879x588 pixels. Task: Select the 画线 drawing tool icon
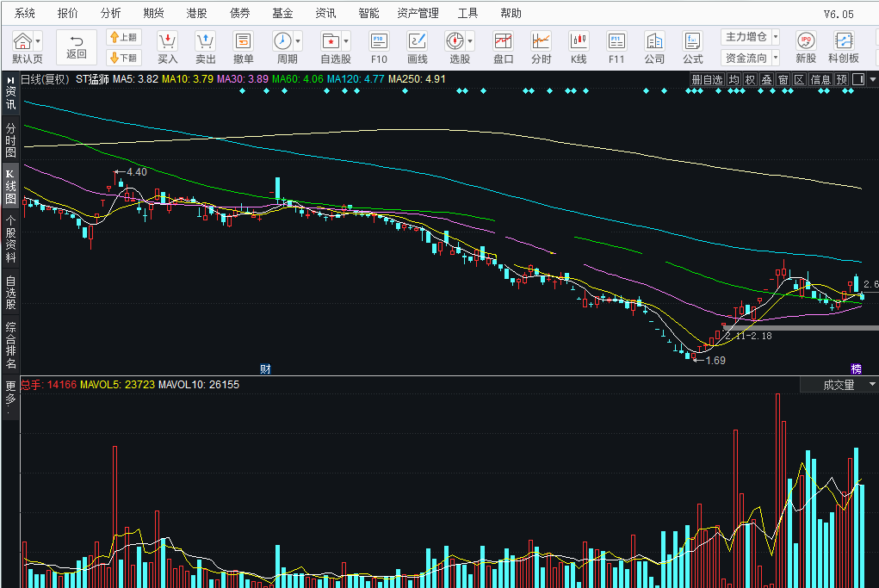click(417, 41)
